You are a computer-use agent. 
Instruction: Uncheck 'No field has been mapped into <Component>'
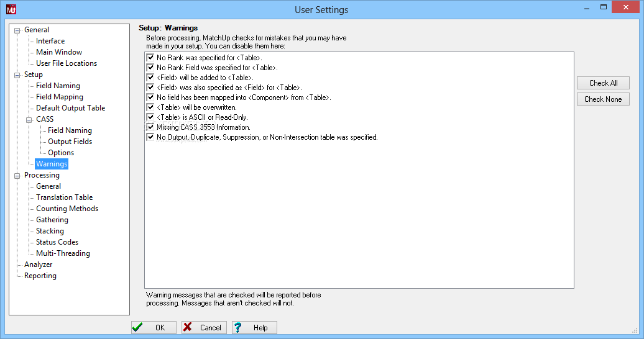click(x=150, y=97)
